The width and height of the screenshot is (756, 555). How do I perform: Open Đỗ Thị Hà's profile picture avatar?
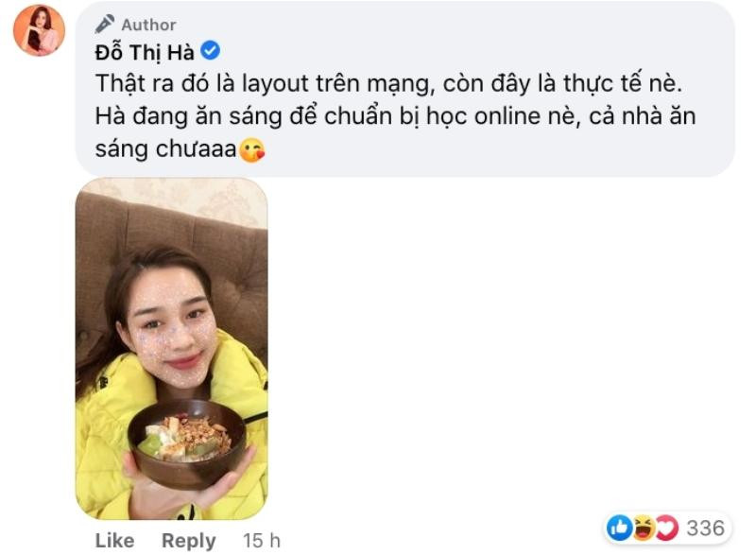39,30
